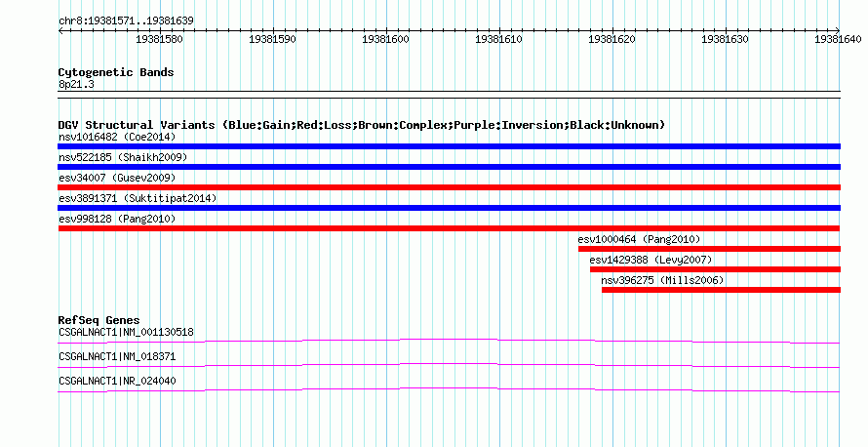Open variant label esv998128 (Pang2010)
Screen dimensions: 868x447
click(x=117, y=219)
